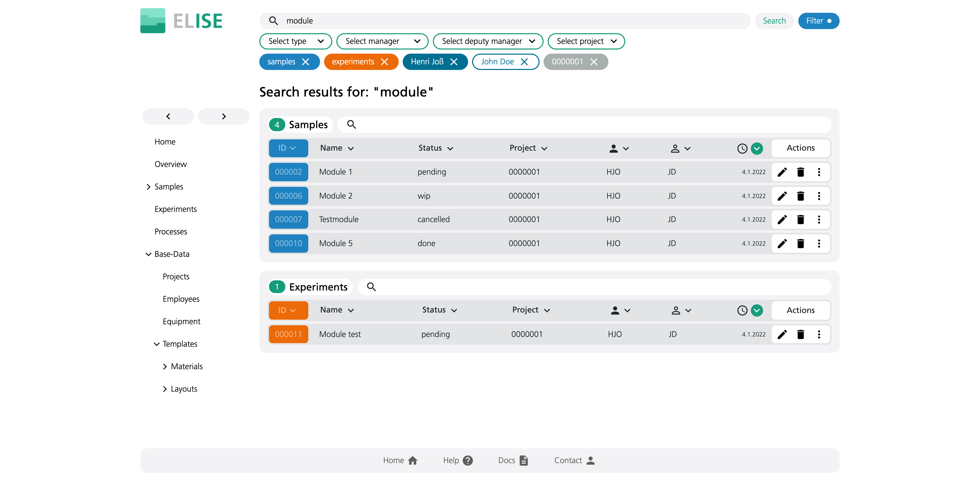Expand Materials in the sidebar
This screenshot has height=481, width=980.
tap(165, 366)
